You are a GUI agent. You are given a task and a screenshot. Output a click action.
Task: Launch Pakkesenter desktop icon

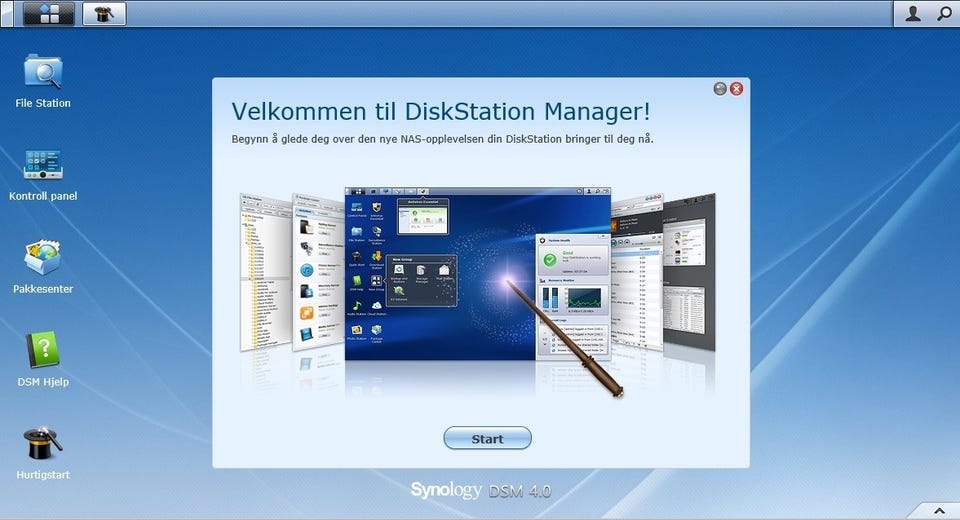[43, 268]
